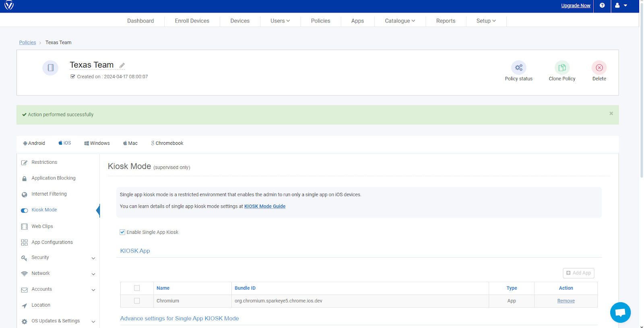This screenshot has width=644, height=328.
Task: Open the live chat bubble
Action: coord(620,312)
